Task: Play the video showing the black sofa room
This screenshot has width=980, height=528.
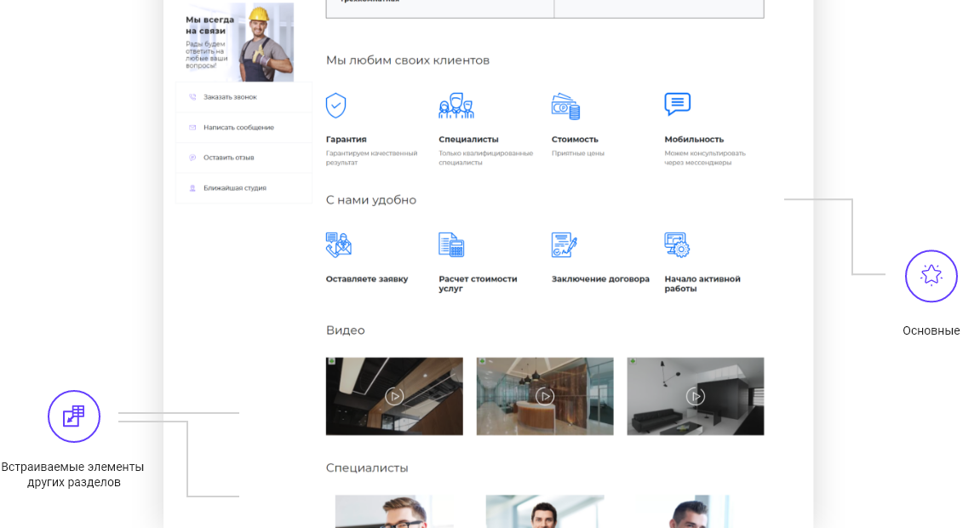Action: tap(696, 396)
